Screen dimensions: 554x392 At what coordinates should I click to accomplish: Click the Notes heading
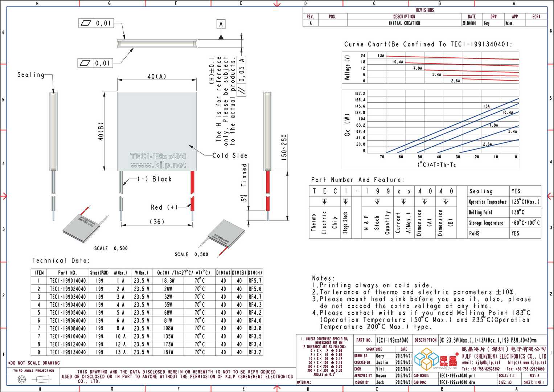pyautogui.click(x=323, y=278)
